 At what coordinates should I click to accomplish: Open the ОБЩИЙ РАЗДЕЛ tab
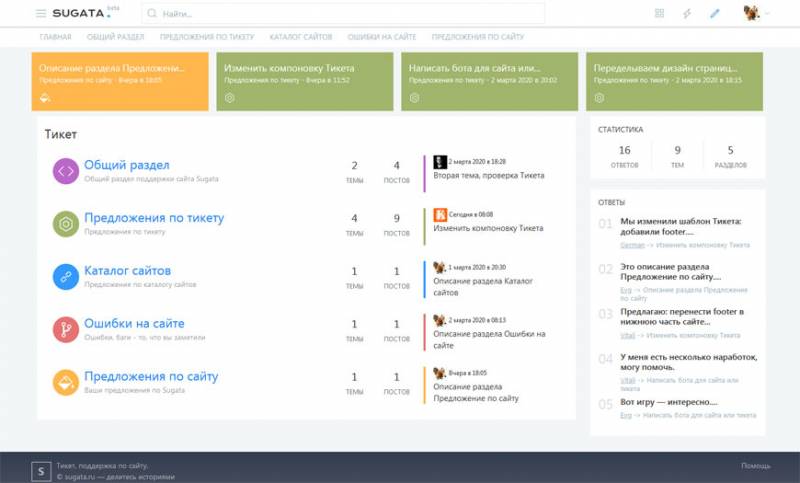115,37
